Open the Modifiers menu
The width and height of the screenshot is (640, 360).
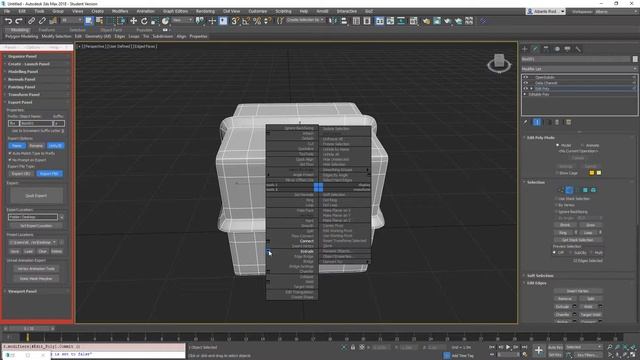pos(120,11)
